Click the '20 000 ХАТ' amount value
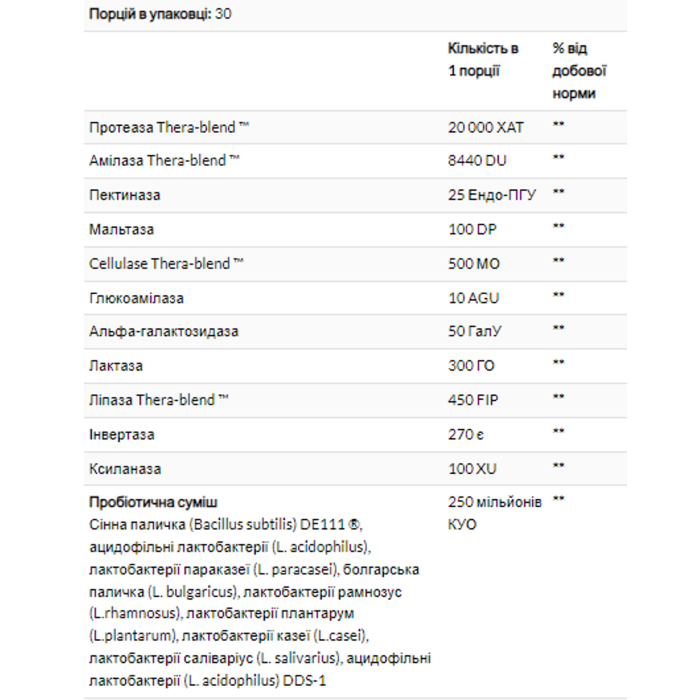 pos(485,127)
